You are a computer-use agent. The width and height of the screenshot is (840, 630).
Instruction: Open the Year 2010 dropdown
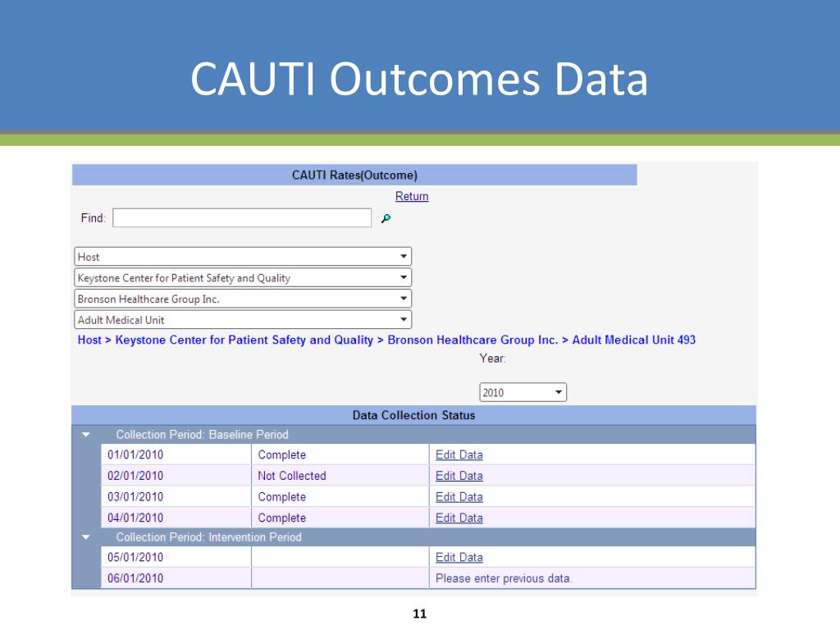(523, 392)
